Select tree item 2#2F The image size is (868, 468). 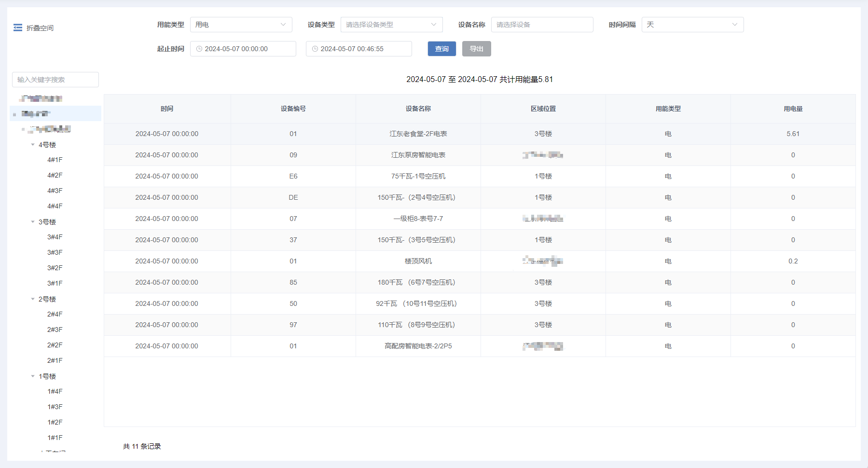pyautogui.click(x=55, y=345)
